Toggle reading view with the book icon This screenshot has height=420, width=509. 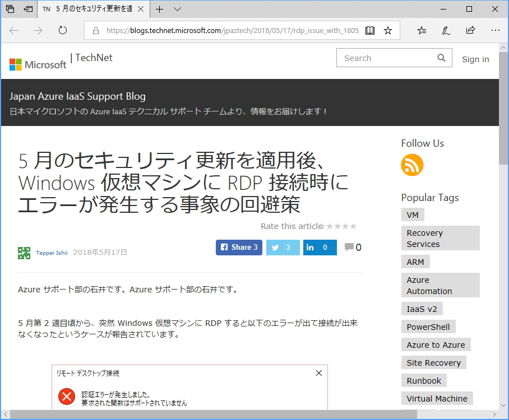click(x=370, y=30)
